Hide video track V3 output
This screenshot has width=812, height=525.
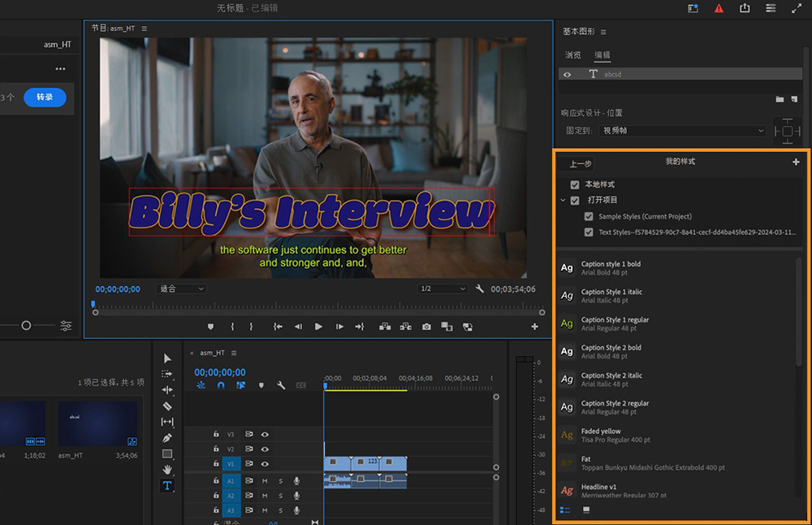(x=265, y=434)
